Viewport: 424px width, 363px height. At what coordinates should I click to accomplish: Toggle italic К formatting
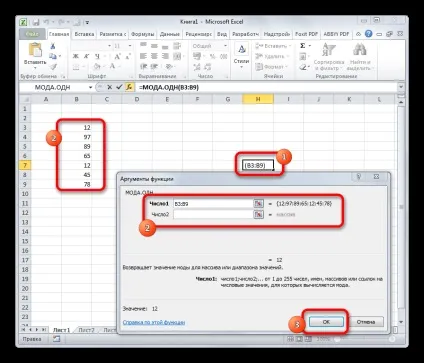tap(86, 56)
